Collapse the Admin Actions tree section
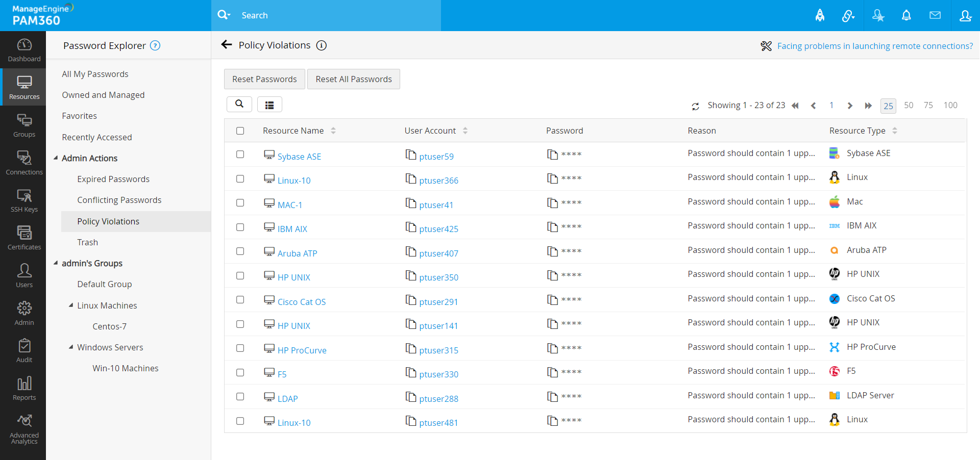 click(x=56, y=158)
